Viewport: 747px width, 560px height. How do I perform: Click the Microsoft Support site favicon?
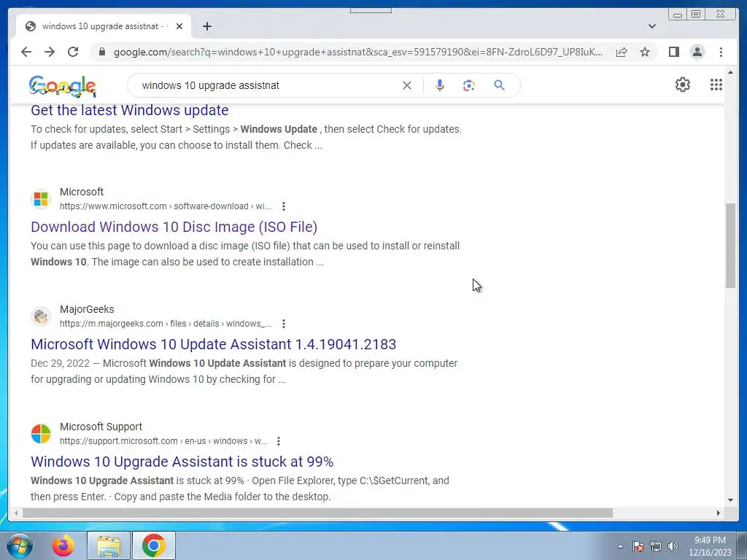pos(41,434)
